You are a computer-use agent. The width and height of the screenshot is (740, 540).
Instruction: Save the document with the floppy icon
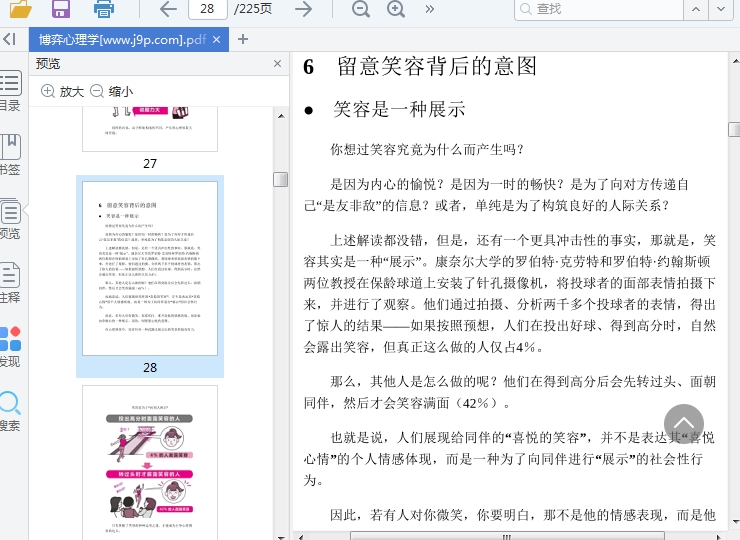click(x=61, y=8)
